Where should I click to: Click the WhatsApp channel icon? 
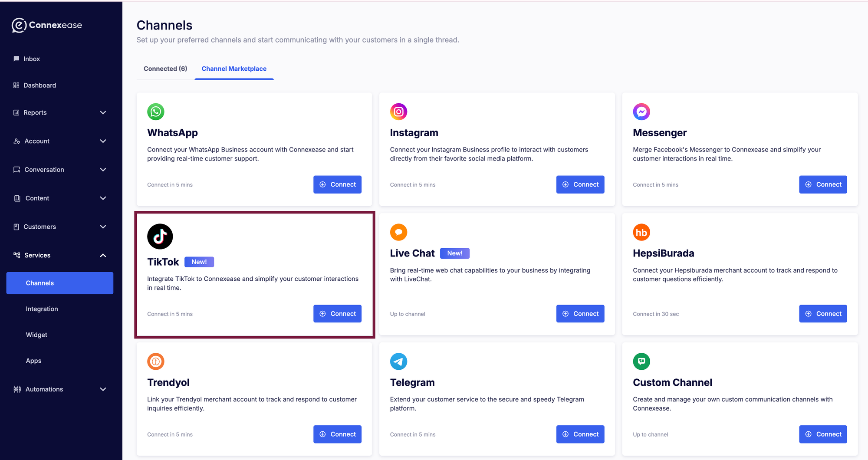[x=155, y=112]
